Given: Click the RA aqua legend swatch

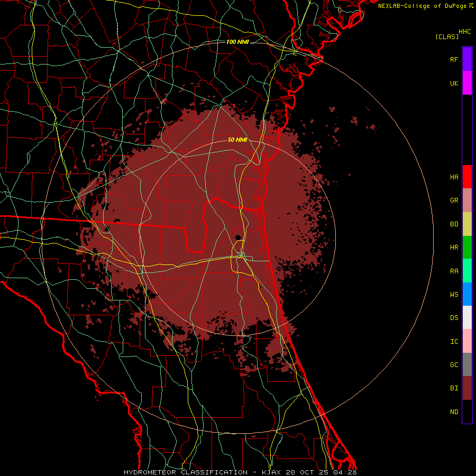Looking at the screenshot, I should click(467, 271).
